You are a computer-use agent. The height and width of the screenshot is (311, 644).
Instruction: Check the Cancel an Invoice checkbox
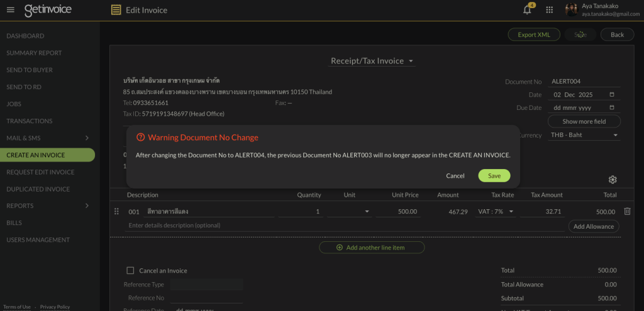(x=130, y=271)
